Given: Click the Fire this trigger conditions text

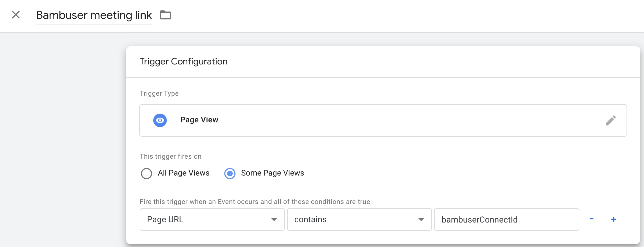Looking at the screenshot, I should point(255,202).
